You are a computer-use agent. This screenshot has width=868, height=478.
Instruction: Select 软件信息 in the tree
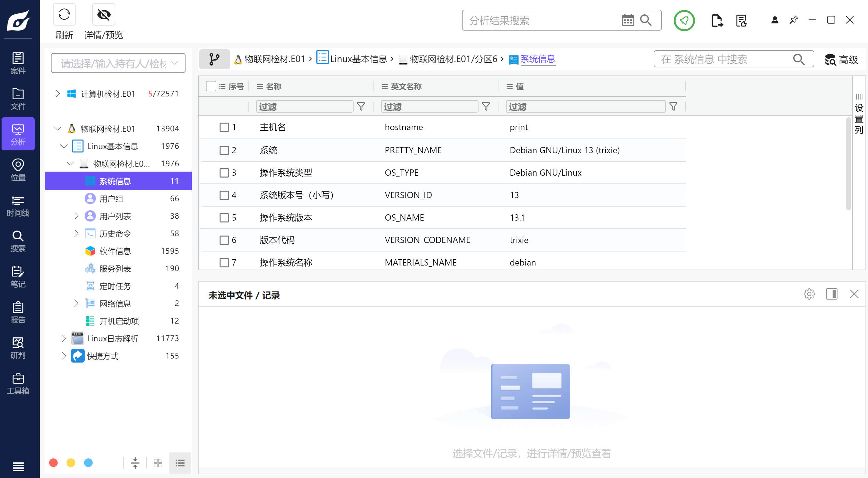[115, 251]
